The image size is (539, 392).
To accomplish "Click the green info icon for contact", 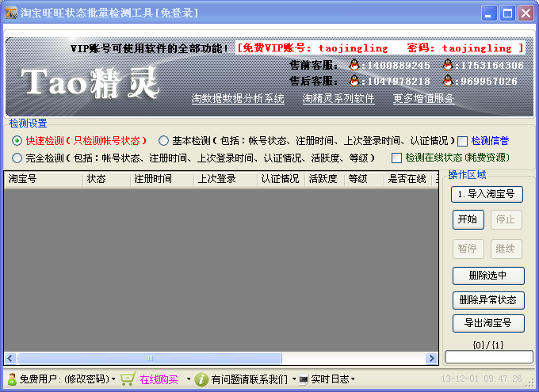I will pos(201,379).
